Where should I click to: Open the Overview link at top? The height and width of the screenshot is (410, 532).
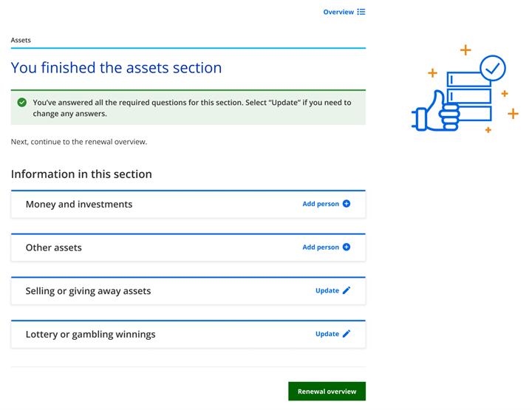pyautogui.click(x=338, y=12)
